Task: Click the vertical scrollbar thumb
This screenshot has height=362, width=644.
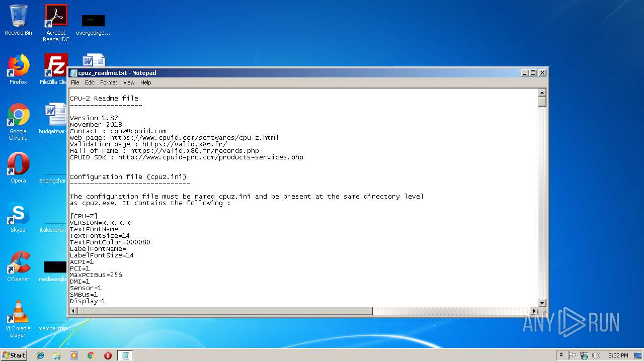Action: point(542,102)
